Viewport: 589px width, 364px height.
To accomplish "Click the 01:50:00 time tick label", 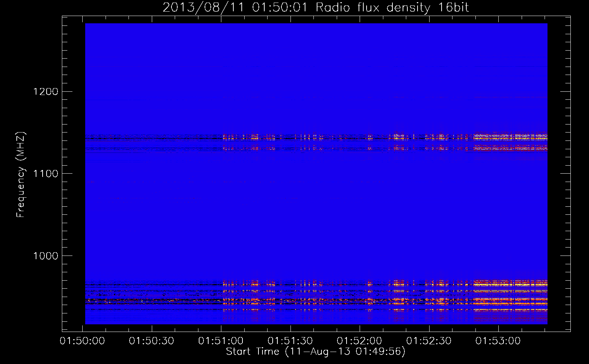I will coord(82,341).
